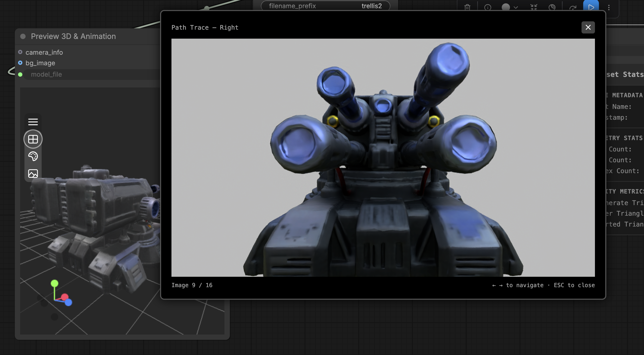Screen dimensions: 644x355
Task: Run the node with the blue play button
Action: 591,6
